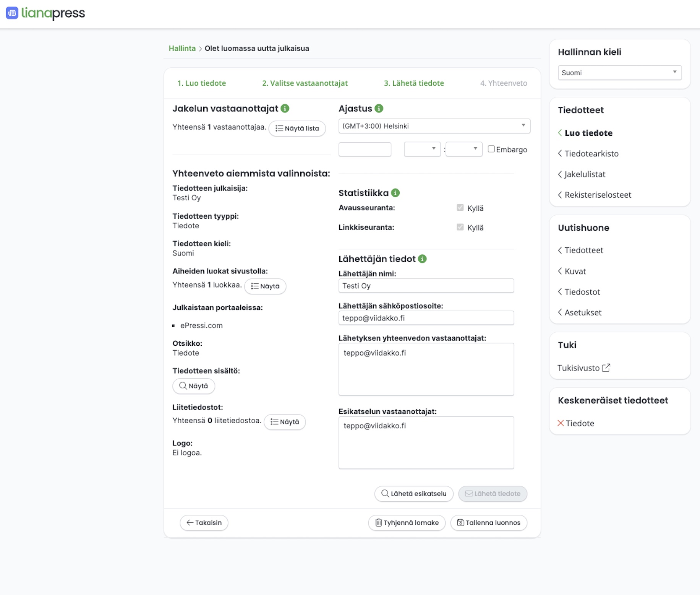Toggle the Embargo checkbox
This screenshot has width=700, height=595.
pos(491,149)
